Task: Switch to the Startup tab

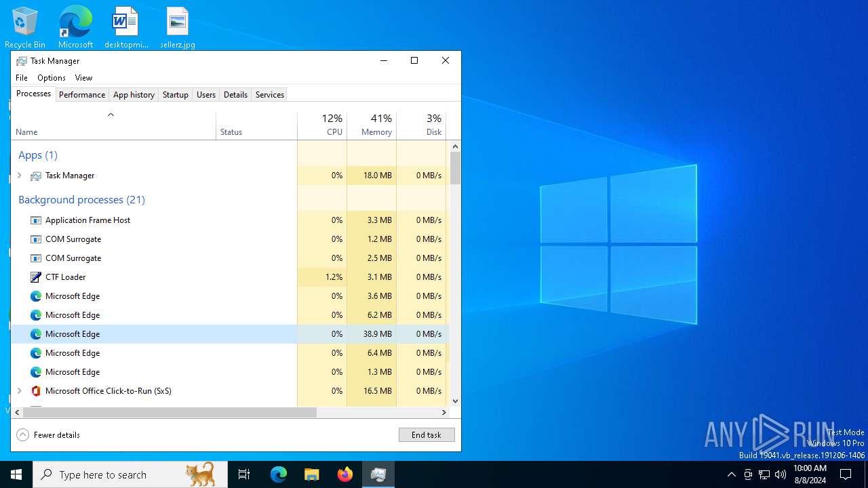Action: 175,95
